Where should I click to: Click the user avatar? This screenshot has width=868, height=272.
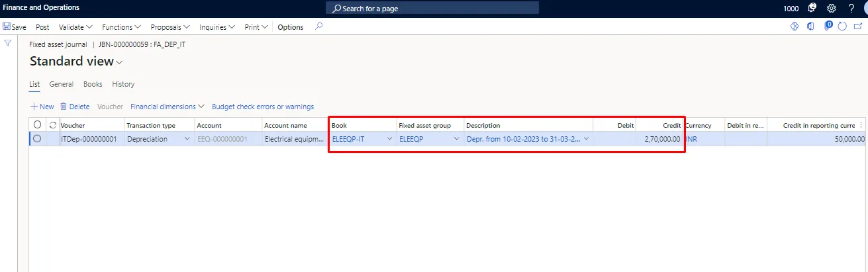coord(865,9)
